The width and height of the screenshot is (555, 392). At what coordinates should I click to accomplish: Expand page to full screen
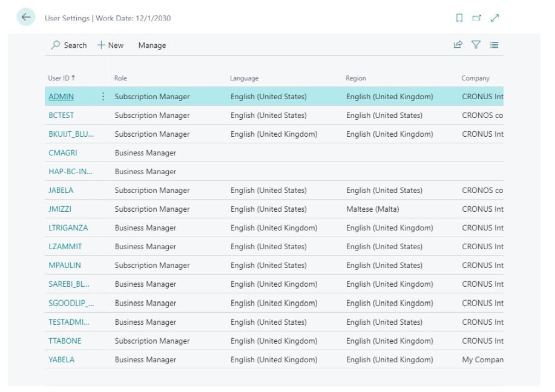click(x=494, y=18)
